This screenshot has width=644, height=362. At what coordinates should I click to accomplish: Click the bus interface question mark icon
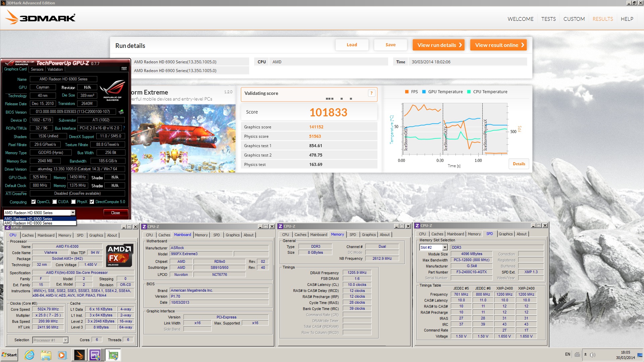pyautogui.click(x=124, y=128)
